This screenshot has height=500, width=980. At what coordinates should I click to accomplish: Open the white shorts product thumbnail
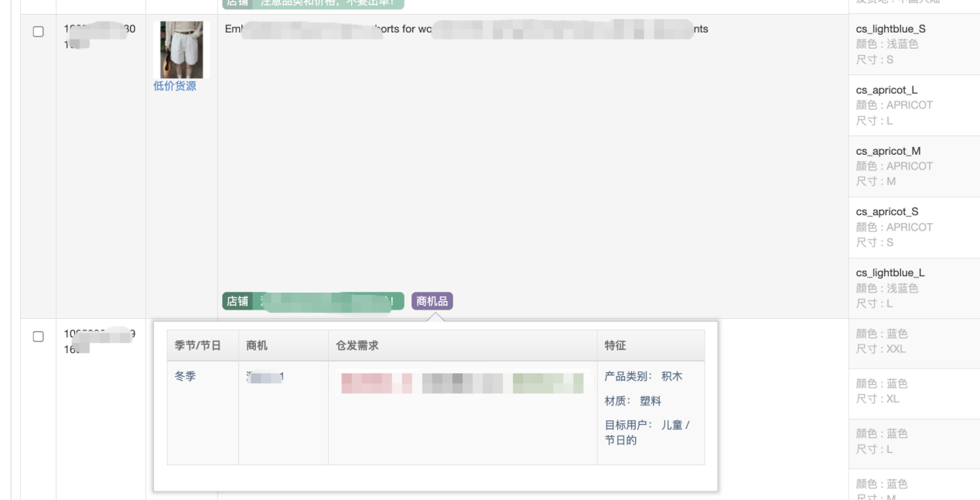click(182, 50)
